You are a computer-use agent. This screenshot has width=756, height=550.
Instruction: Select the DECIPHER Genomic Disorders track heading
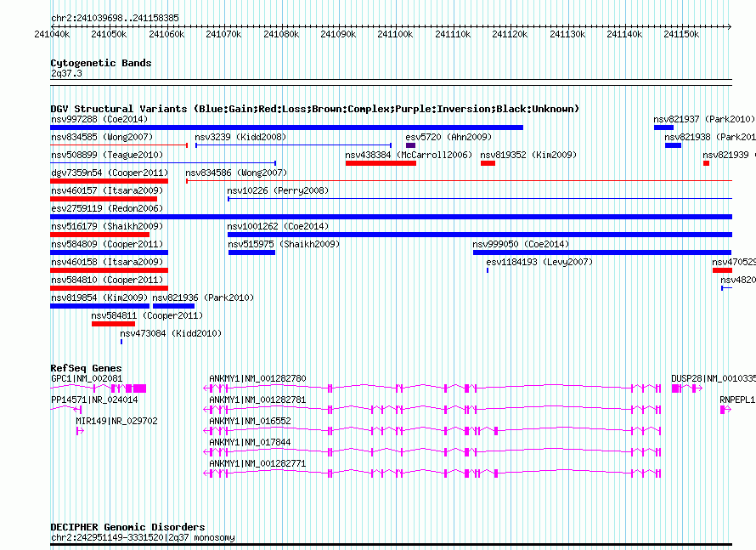(127, 527)
